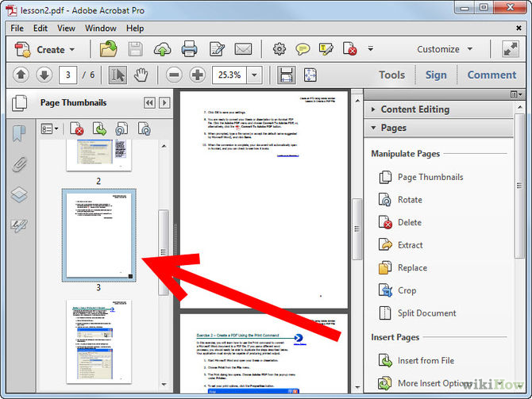Select the sticky note comment tool
The height and width of the screenshot is (399, 532).
[x=303, y=49]
